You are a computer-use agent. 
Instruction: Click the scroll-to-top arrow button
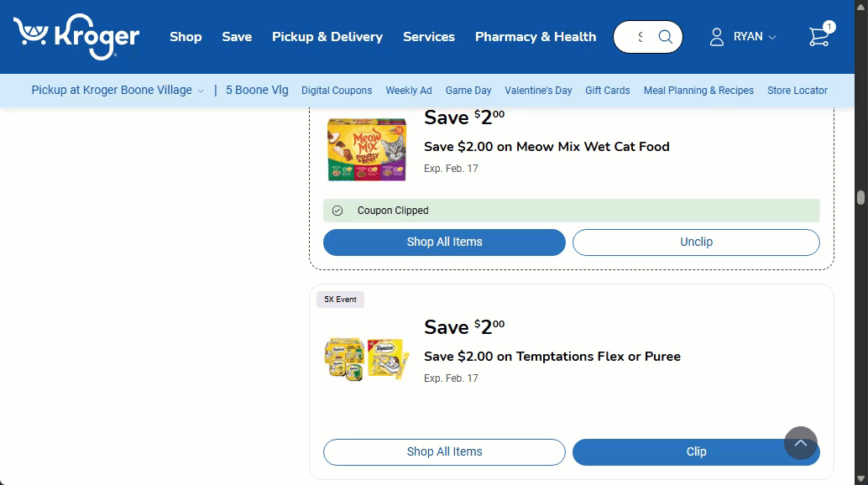point(800,443)
